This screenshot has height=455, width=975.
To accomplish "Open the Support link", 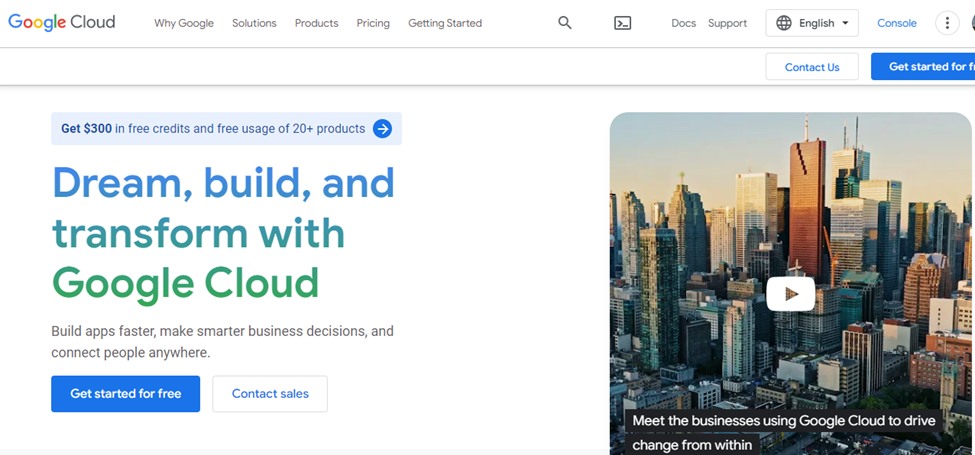I will (728, 23).
